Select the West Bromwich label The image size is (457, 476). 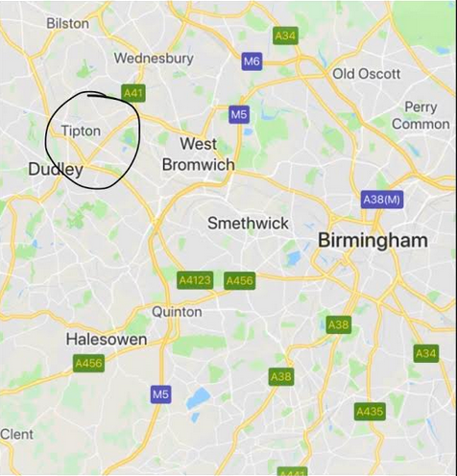click(199, 155)
